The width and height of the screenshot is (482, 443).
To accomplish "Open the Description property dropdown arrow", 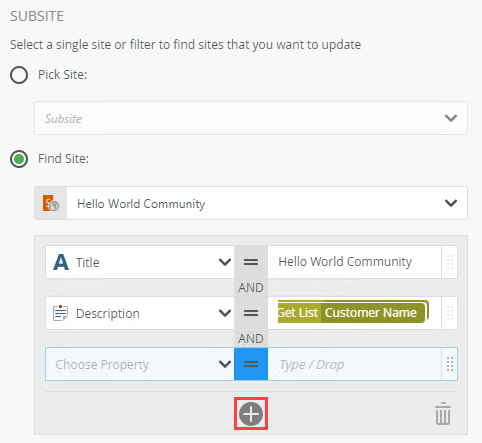I will tap(225, 313).
